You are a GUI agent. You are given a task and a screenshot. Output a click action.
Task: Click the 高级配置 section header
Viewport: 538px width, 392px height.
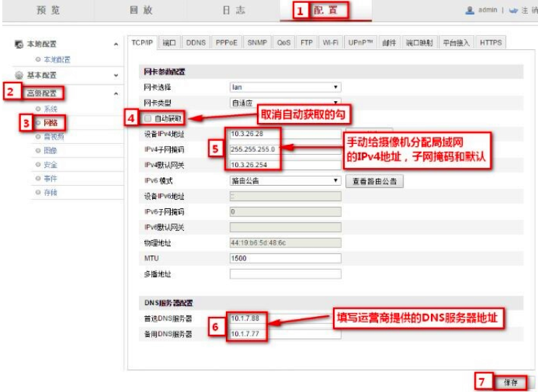tap(41, 93)
